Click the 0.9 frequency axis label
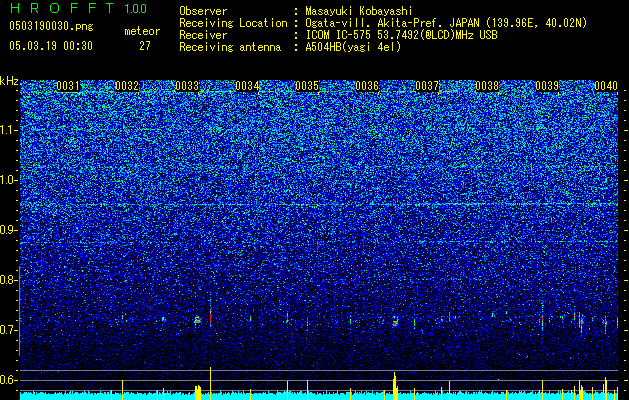629x400 pixels. click(x=9, y=230)
